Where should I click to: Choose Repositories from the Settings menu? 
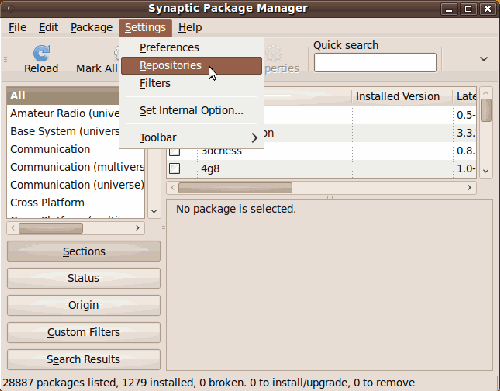(x=191, y=66)
